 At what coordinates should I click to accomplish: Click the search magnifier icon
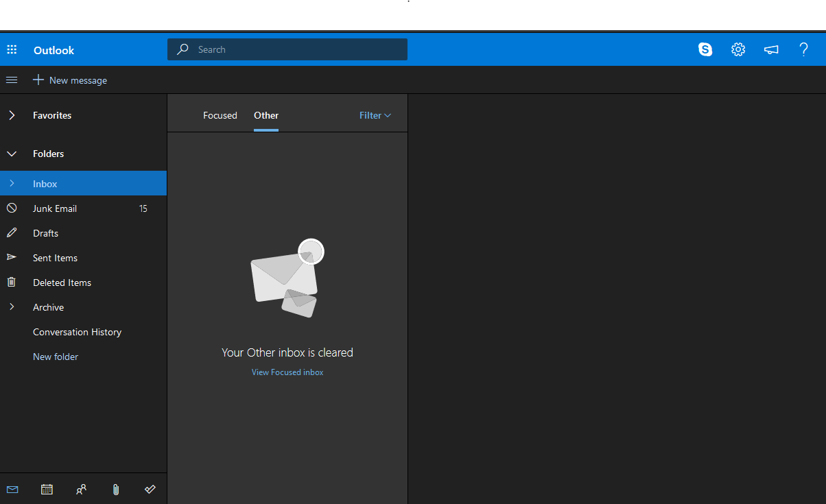point(182,49)
